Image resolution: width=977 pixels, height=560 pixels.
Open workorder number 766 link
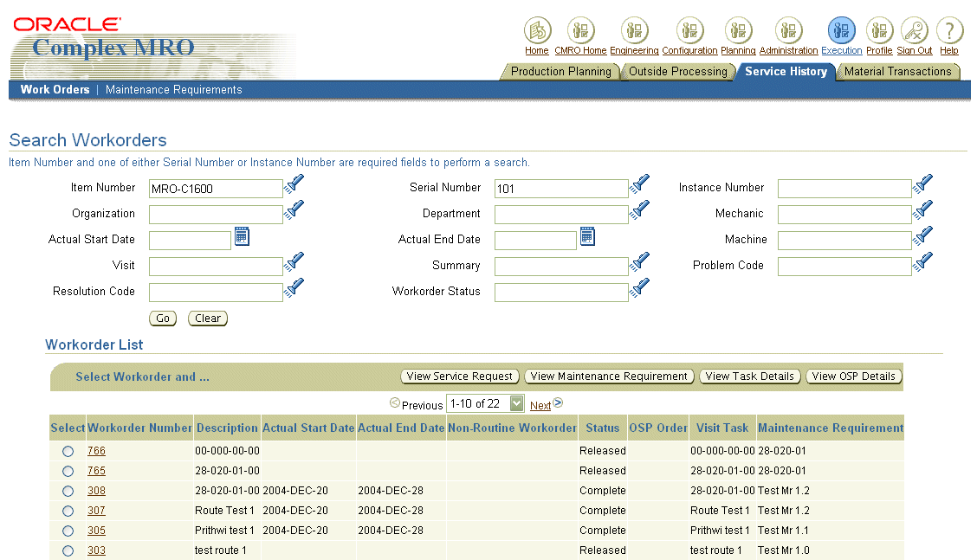(96, 451)
